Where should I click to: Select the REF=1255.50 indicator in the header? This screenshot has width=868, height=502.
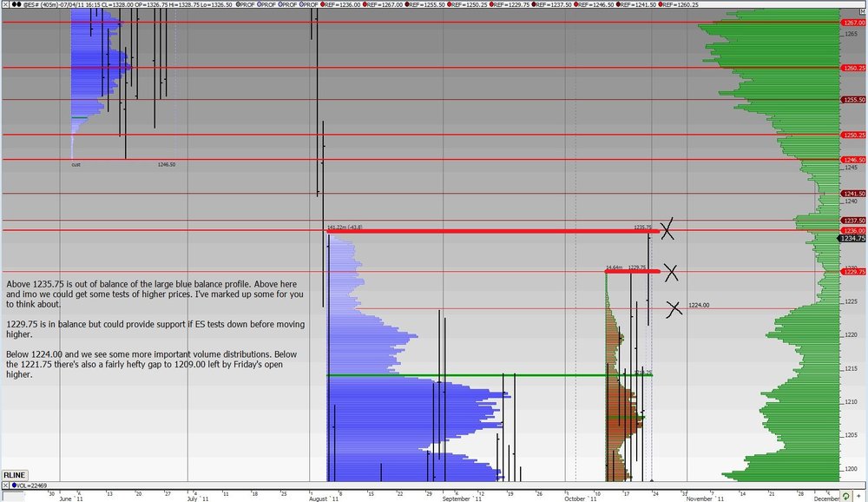[425, 4]
